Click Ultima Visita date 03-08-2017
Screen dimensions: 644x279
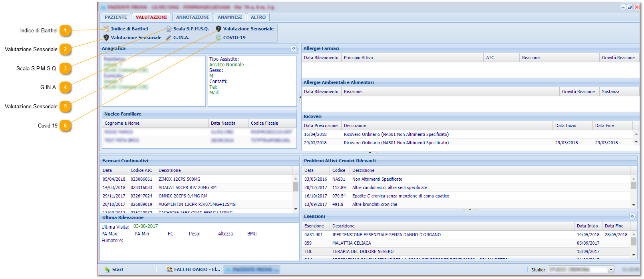[145, 226]
